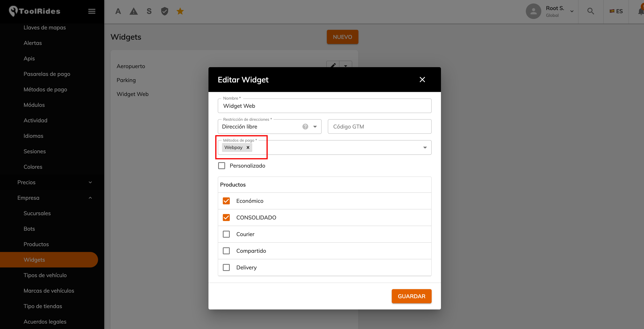Screen dimensions: 644x329
Task: Click the ToolRides logo
Action: pos(34,11)
